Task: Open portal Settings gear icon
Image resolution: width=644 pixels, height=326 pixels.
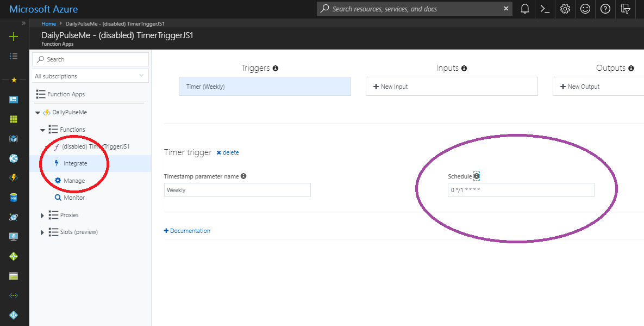Action: 565,9
